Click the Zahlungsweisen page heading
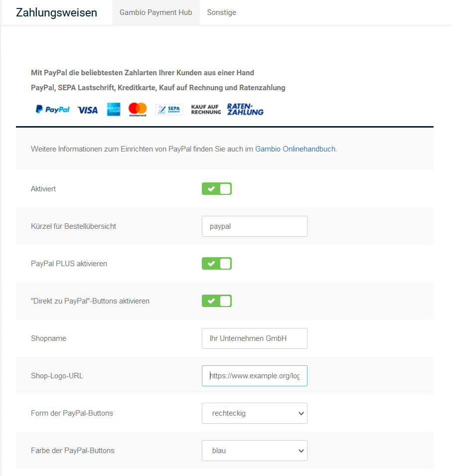Viewport: 452px width, 476px height. pos(57,12)
